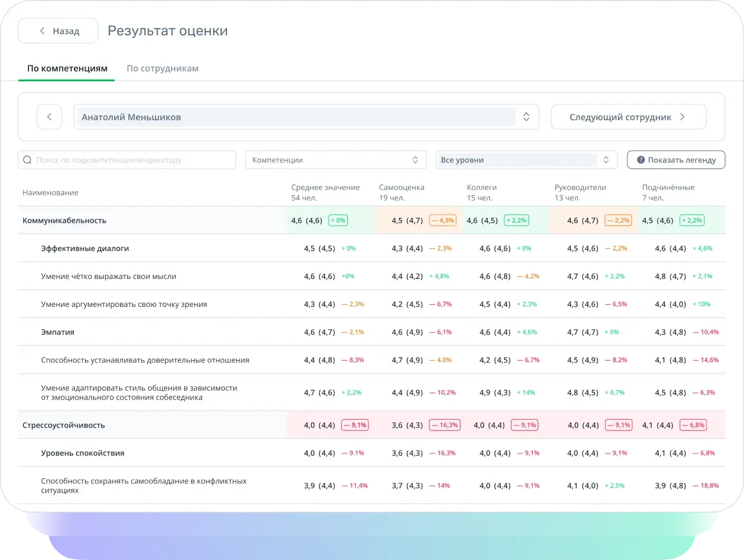
Task: Click the Показать легенду button
Action: (x=676, y=160)
